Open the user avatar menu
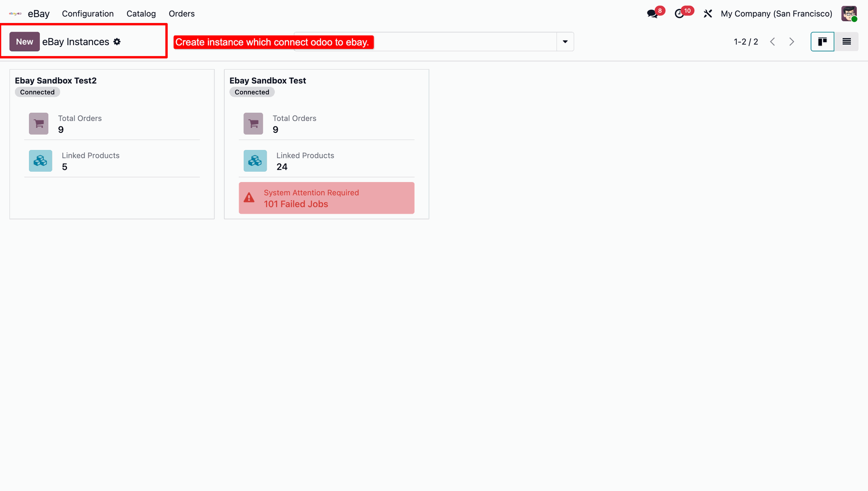This screenshot has height=491, width=868. tap(849, 14)
